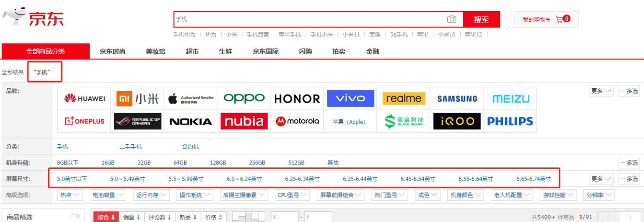Viewport: 644px width, 222px height.
Task: Sort results by 综合
Action: tap(106, 217)
